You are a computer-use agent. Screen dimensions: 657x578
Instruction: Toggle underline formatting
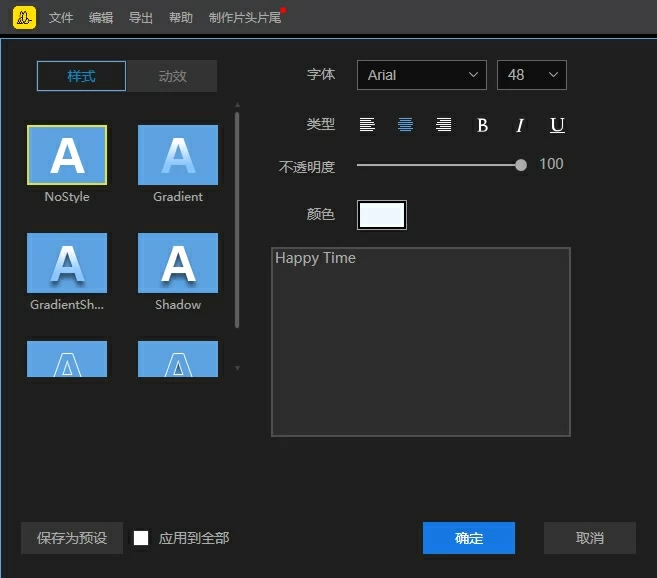pos(557,125)
